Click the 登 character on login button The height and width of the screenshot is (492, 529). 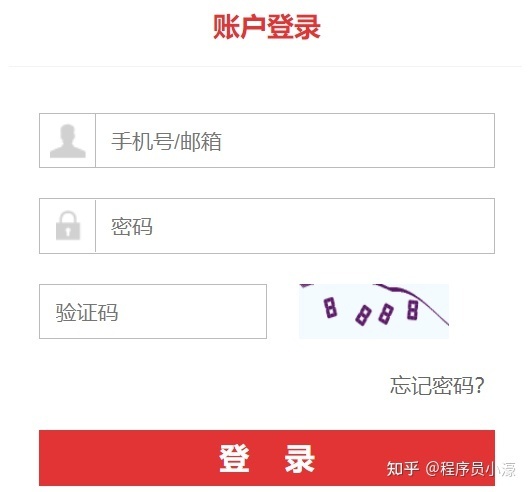(234, 458)
